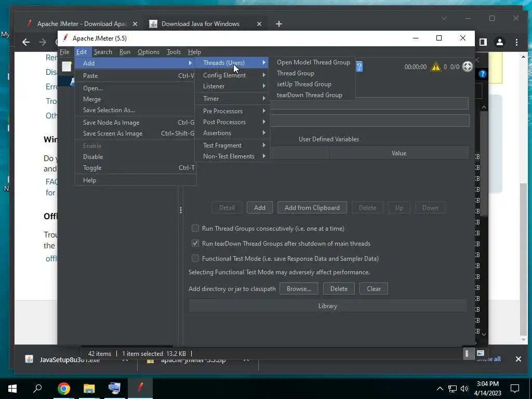532x399 pixels.
Task: Click the large icons view button in Explorer status bar
Action: pos(481,353)
